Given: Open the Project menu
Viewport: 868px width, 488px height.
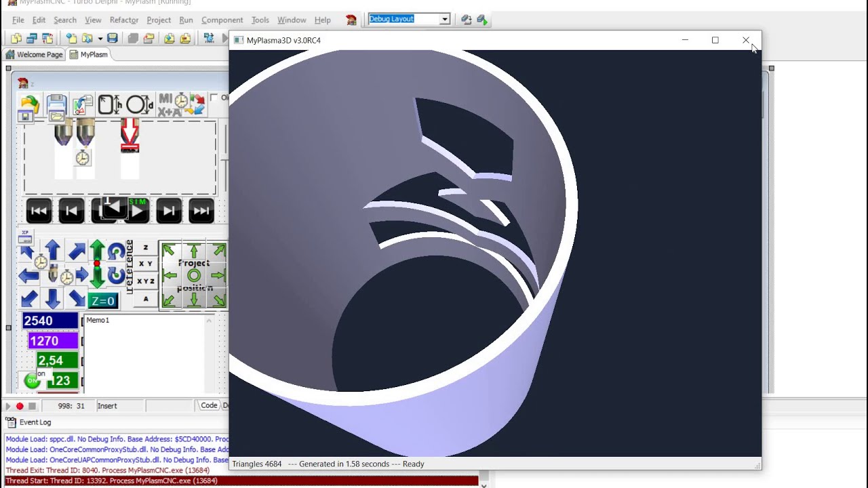Looking at the screenshot, I should (159, 20).
